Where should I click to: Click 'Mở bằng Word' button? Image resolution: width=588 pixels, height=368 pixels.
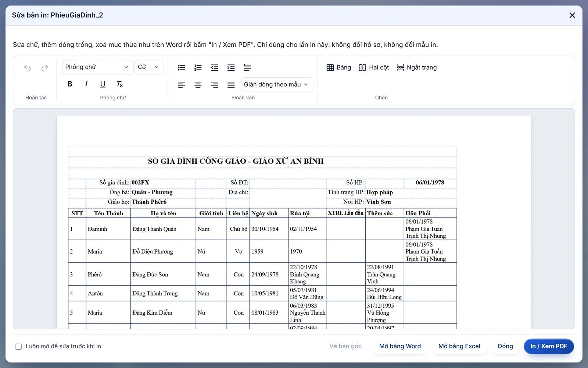pos(400,346)
